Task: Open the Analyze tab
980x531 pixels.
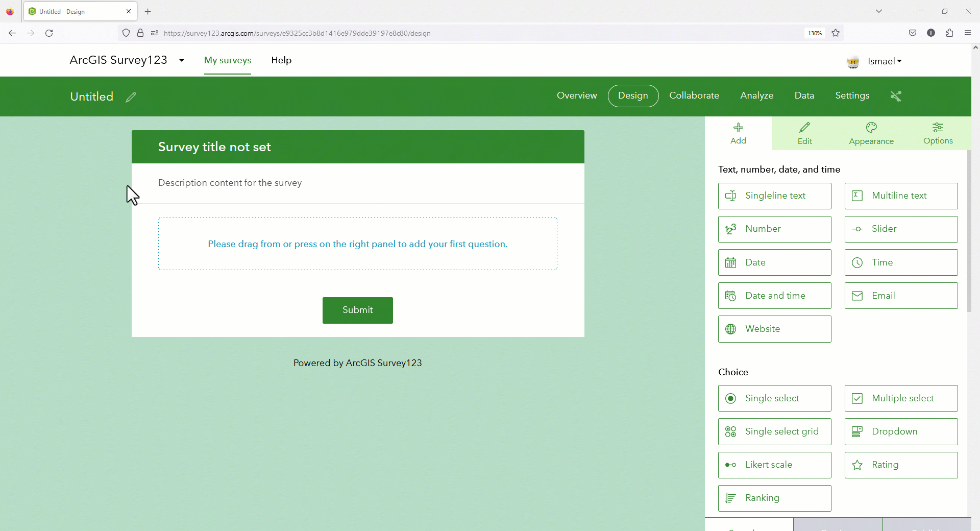Action: pos(756,96)
